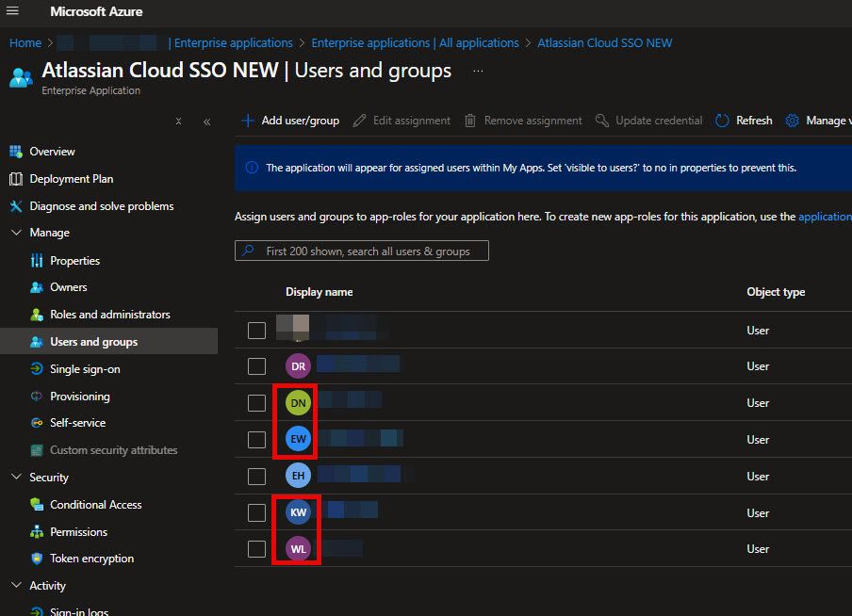Open the Provisioning menu item
The width and height of the screenshot is (852, 616).
pyautogui.click(x=79, y=397)
